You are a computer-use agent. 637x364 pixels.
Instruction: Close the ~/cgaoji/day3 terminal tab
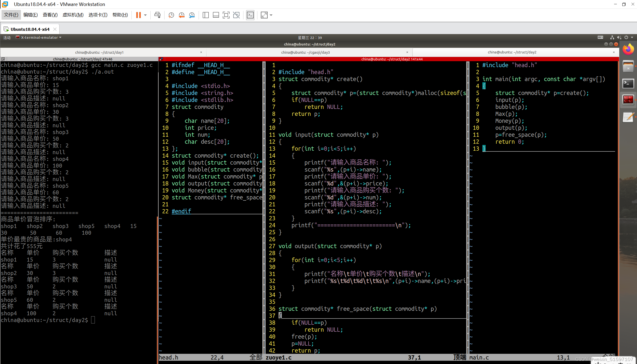(x=407, y=52)
